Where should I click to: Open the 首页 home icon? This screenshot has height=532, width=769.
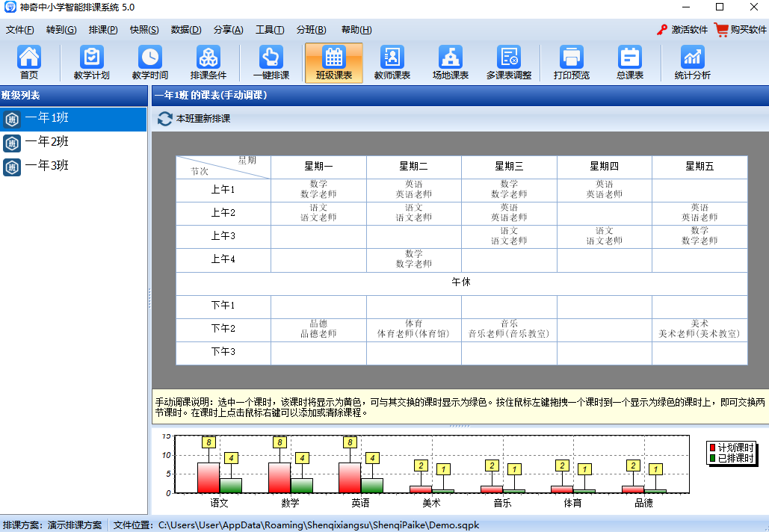tap(29, 63)
